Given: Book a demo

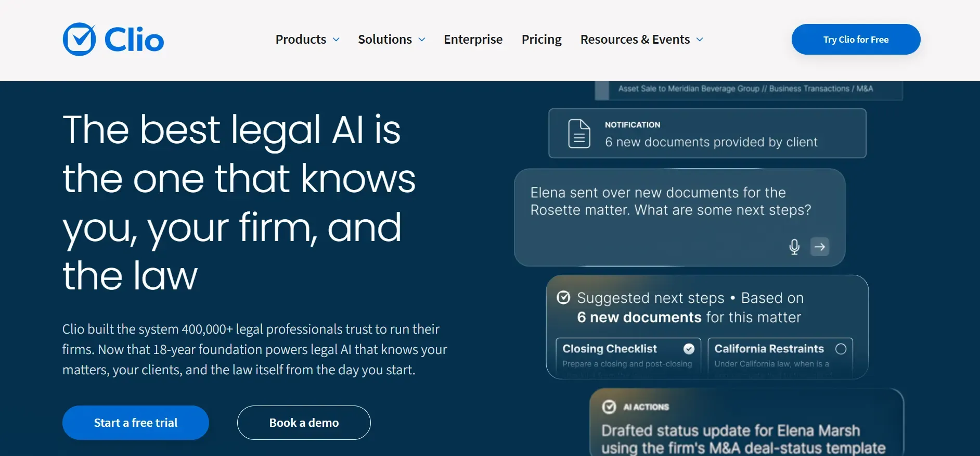Looking at the screenshot, I should click(x=304, y=423).
